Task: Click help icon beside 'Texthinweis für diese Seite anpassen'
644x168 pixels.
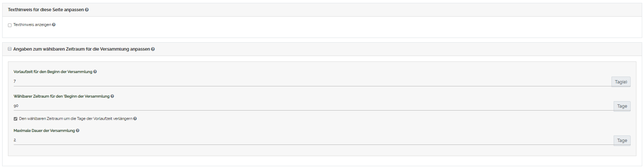Action: point(87,10)
